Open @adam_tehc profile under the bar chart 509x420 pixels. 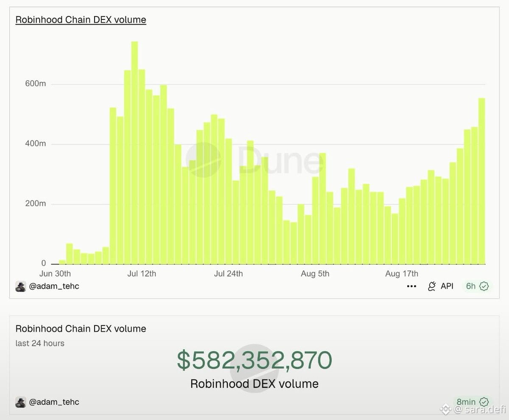pos(54,286)
